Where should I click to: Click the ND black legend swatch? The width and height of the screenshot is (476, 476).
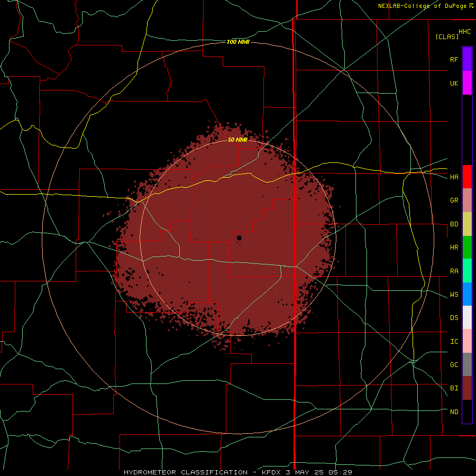coord(467,411)
